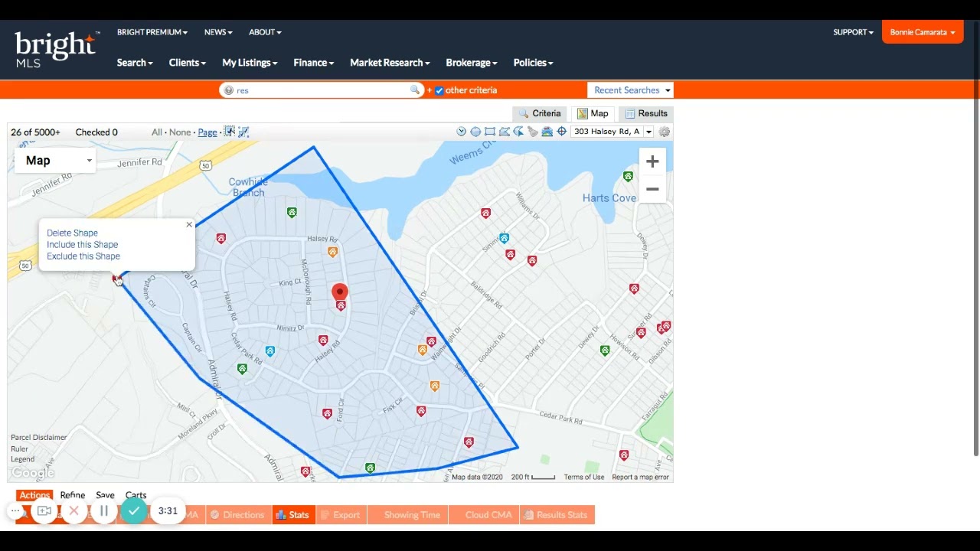Cancel the recording with the red X
Image resolution: width=980 pixels, height=551 pixels.
(74, 511)
